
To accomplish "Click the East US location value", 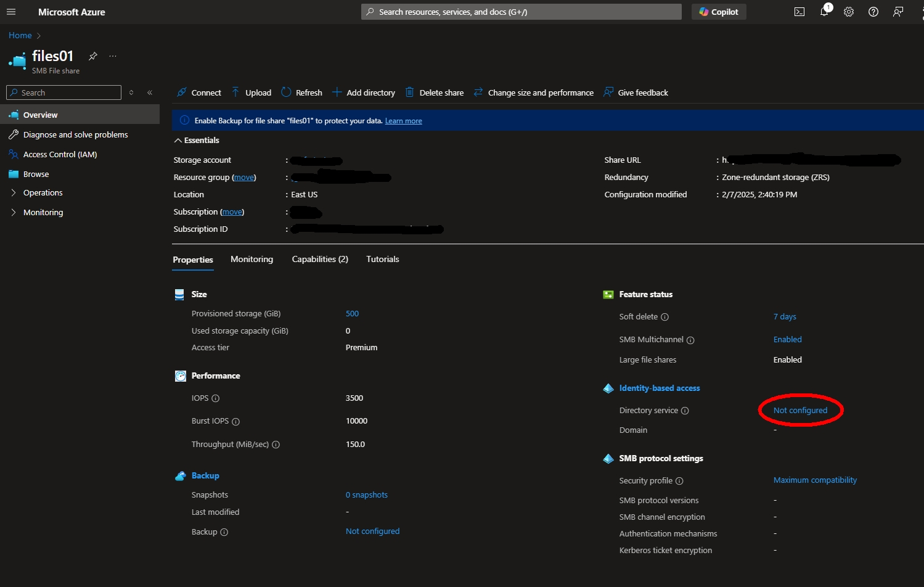I will 305,195.
